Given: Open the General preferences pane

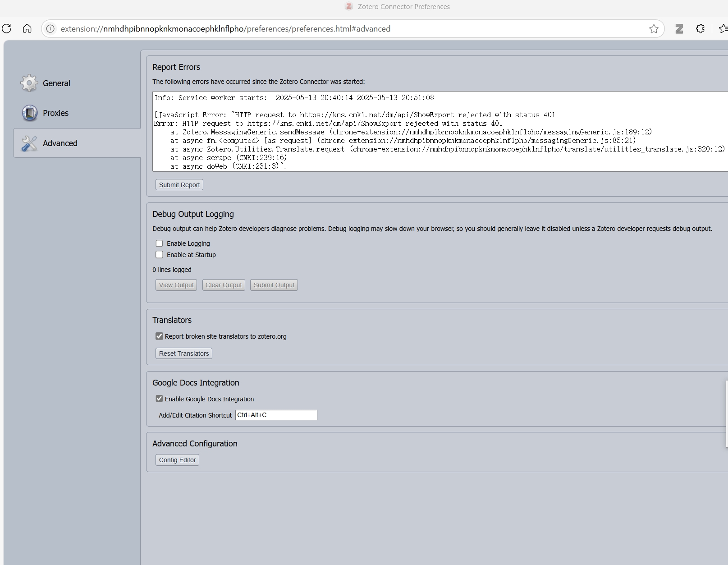Looking at the screenshot, I should pos(56,83).
